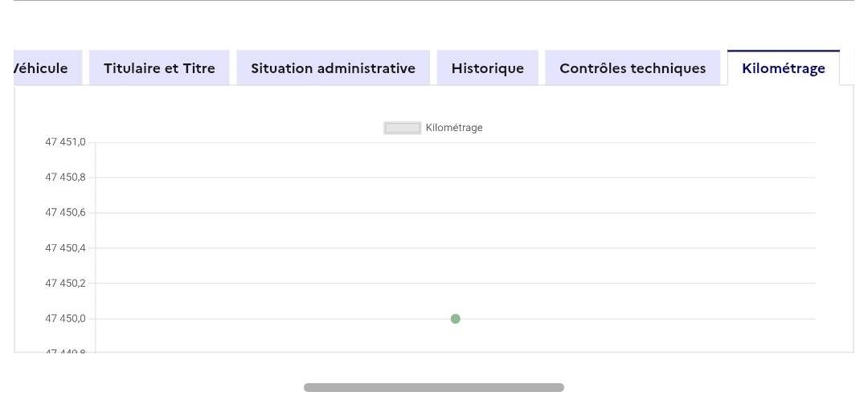Image resolution: width=868 pixels, height=404 pixels.
Task: Open the Contrôles techniques tab
Action: (633, 68)
